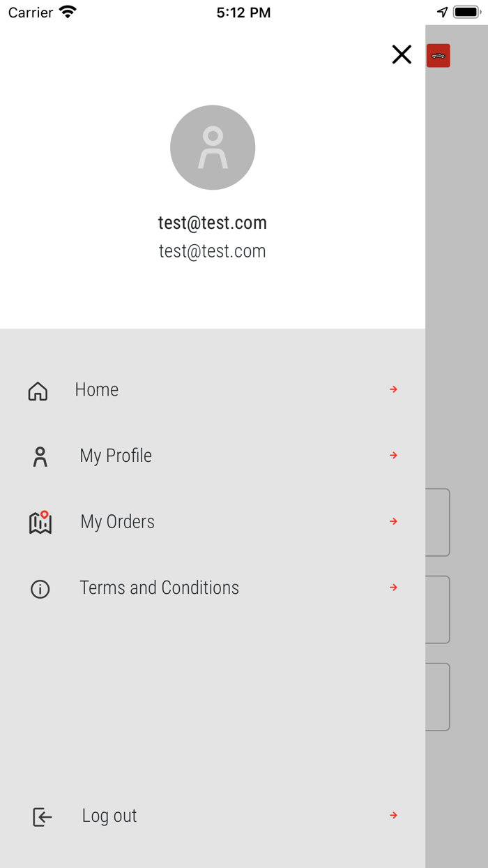Viewport: 488px width, 868px height.
Task: Tap the bold test@test.com username
Action: click(x=213, y=223)
